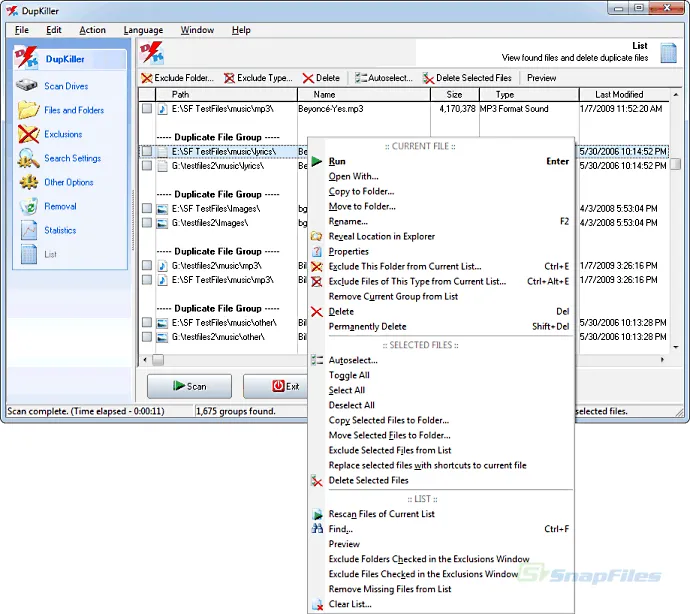This screenshot has height=614, width=690.
Task: Open Files and Folders folder icon
Action: [28, 110]
